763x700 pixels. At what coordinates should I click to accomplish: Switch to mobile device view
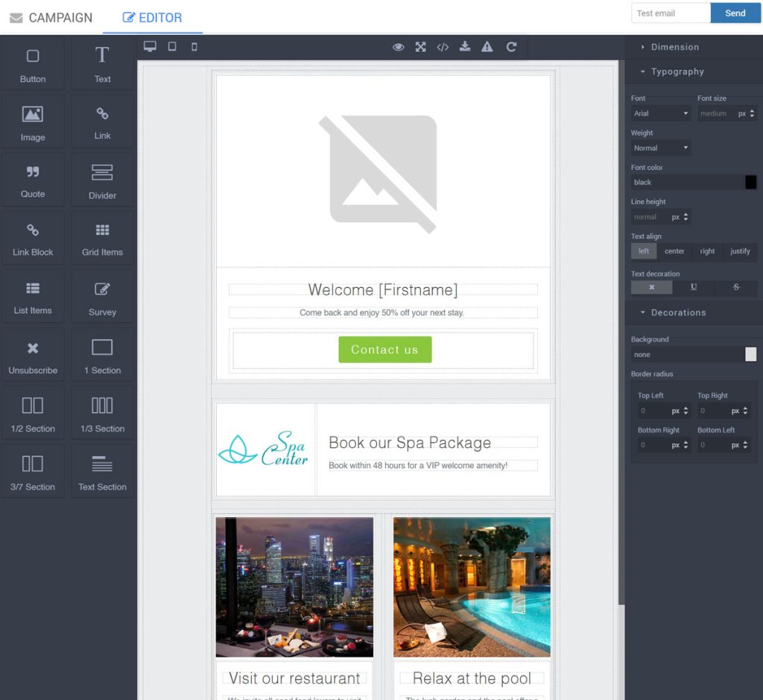[x=194, y=46]
